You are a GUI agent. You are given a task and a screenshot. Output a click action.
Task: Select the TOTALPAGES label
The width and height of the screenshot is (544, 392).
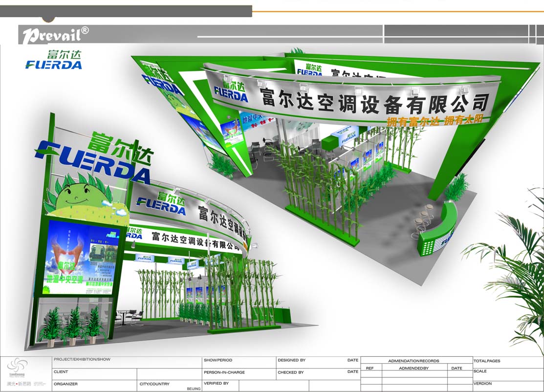click(x=487, y=361)
